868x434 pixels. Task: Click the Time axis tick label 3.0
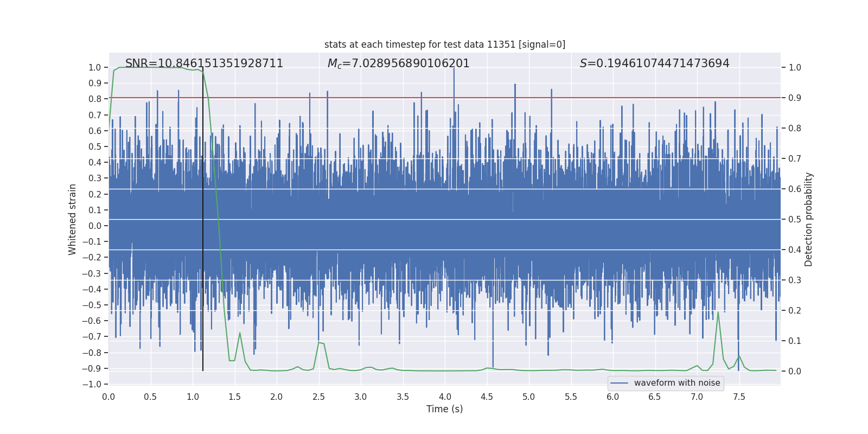click(x=361, y=397)
